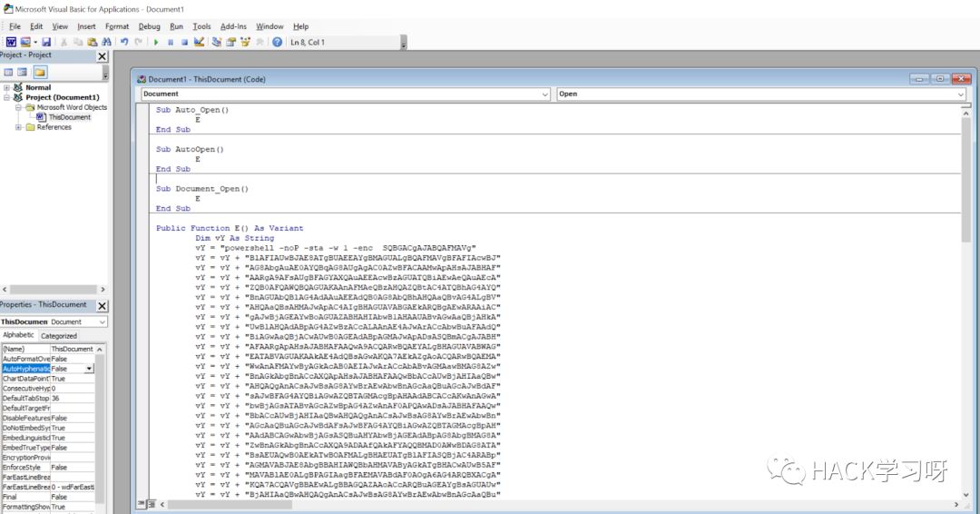The image size is (980, 514).
Task: Undo the last action with Undo icon
Action: point(124,42)
